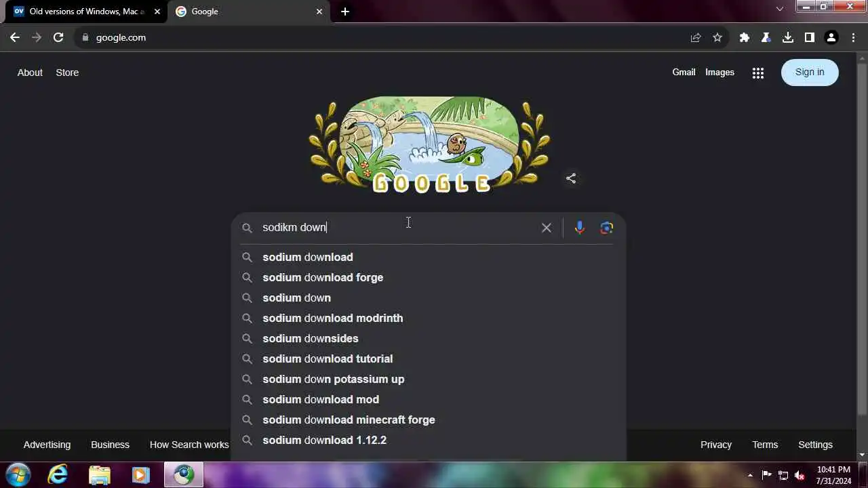This screenshot has height=488, width=868.
Task: Open Business footer link
Action: pyautogui.click(x=110, y=445)
